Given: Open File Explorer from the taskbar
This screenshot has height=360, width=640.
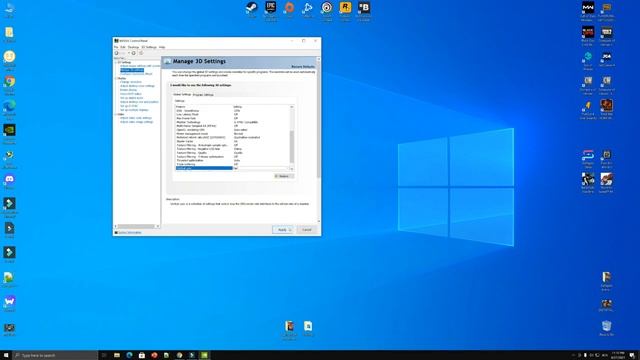Looking at the screenshot, I should pyautogui.click(x=117, y=356).
